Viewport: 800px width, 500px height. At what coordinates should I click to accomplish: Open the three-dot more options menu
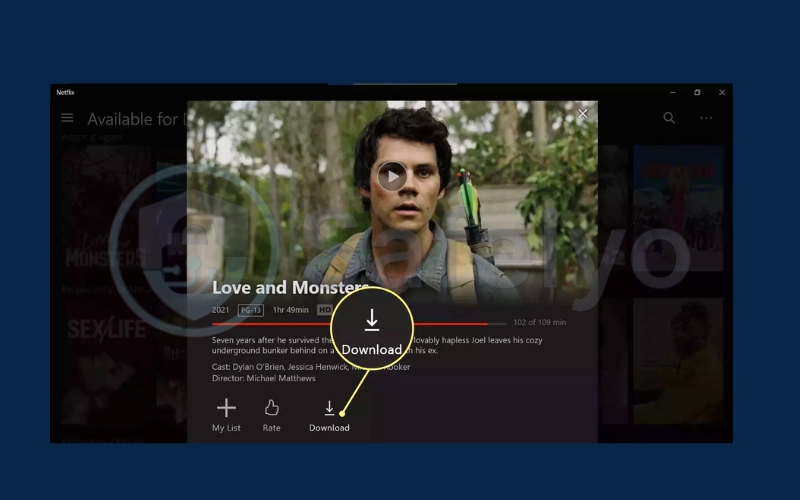tap(706, 118)
